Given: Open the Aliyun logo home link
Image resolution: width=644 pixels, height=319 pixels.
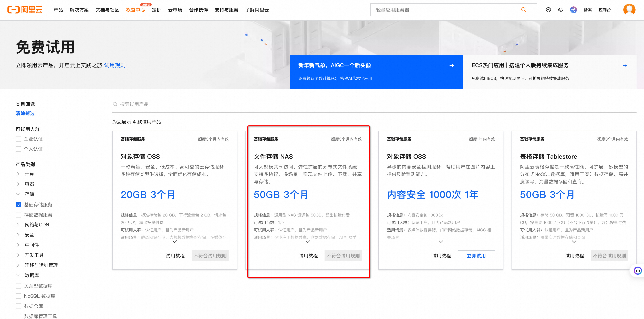Looking at the screenshot, I should (25, 10).
